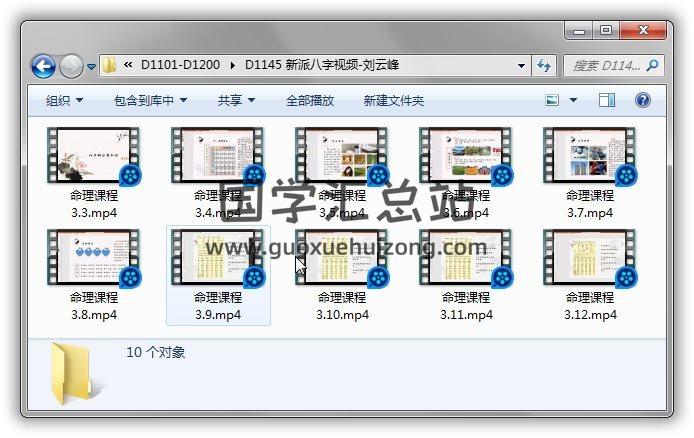The width and height of the screenshot is (694, 438).
Task: Select the 命理课程3.8.mp4 video thumbnail
Action: point(93,257)
